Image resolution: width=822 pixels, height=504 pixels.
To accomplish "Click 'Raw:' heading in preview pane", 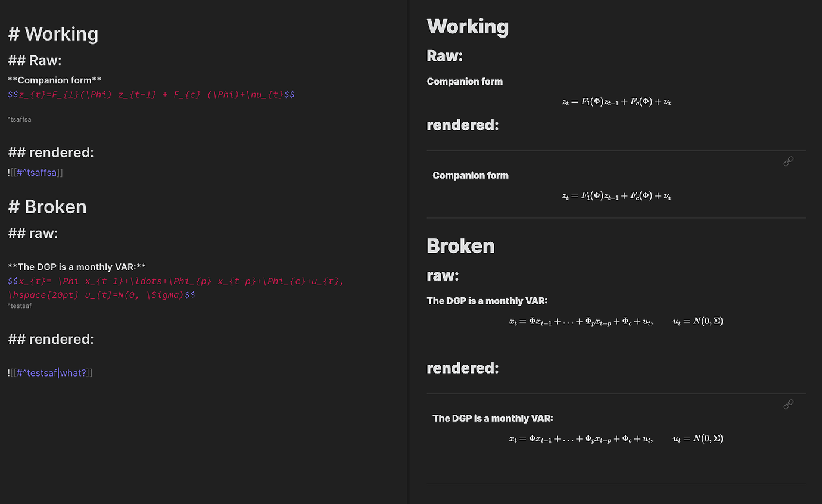I will coord(445,56).
